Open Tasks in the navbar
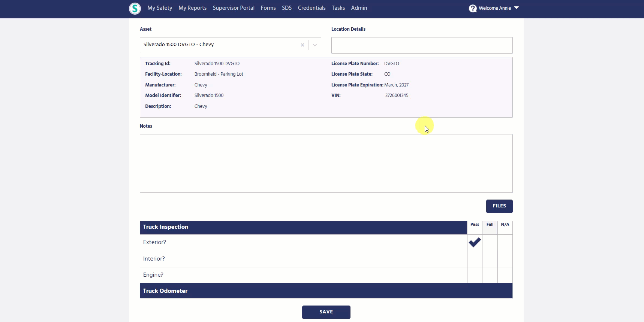644x322 pixels. 338,8
